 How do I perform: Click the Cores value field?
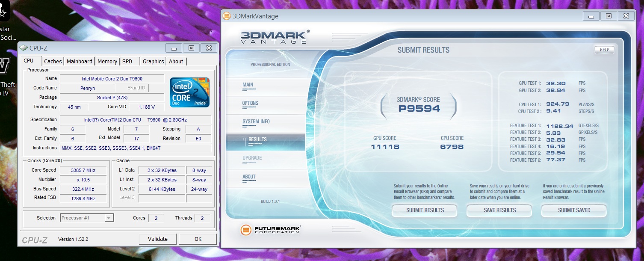click(156, 218)
